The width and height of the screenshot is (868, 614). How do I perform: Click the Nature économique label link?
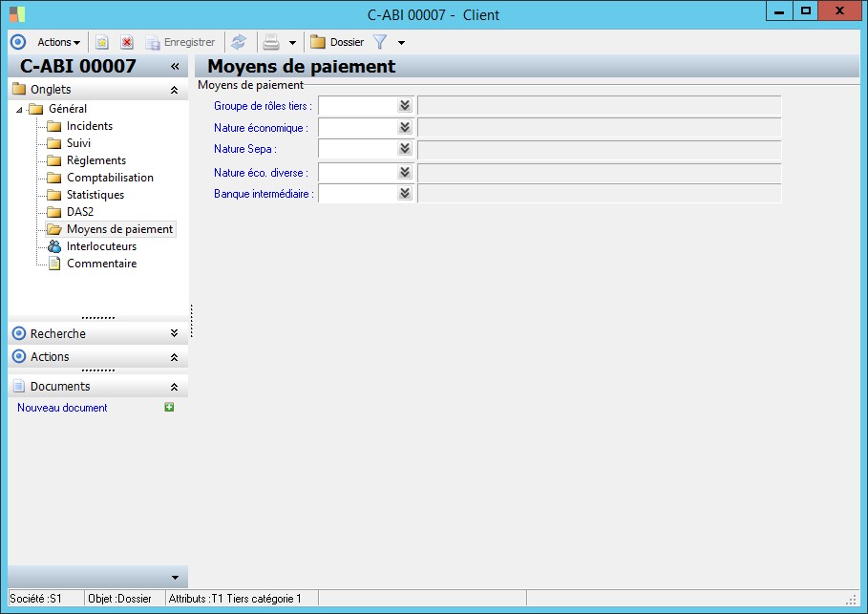coord(261,128)
